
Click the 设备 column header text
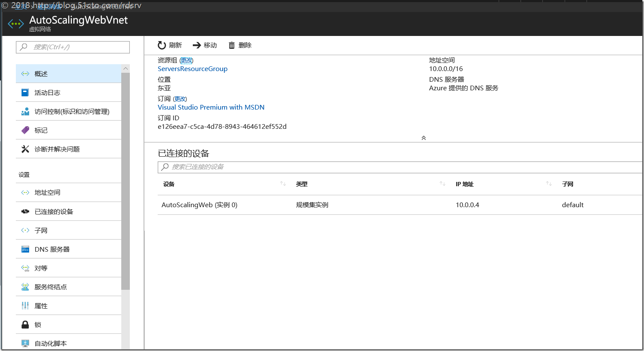point(169,184)
